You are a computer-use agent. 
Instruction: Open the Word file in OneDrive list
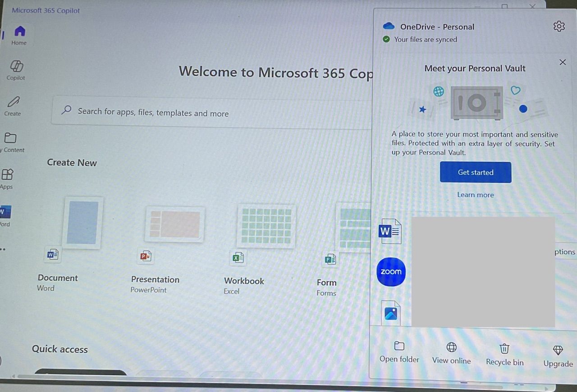coord(390,231)
